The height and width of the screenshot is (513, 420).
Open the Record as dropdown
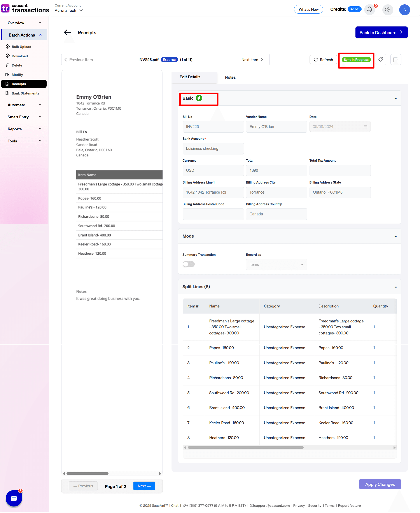(276, 264)
